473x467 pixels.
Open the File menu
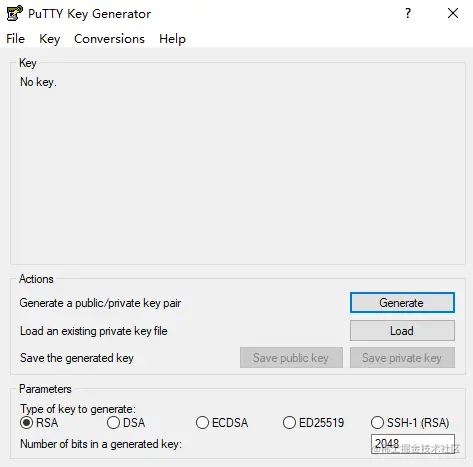pos(15,39)
